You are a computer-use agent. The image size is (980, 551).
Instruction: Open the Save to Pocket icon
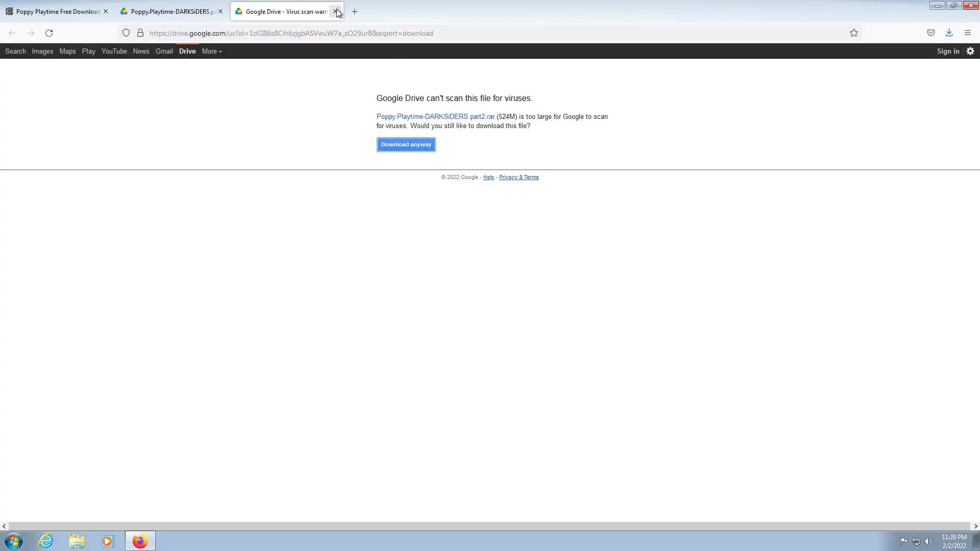931,33
